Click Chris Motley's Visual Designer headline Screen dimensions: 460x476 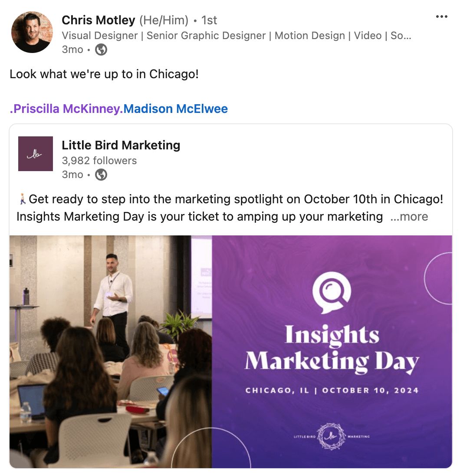tap(237, 36)
